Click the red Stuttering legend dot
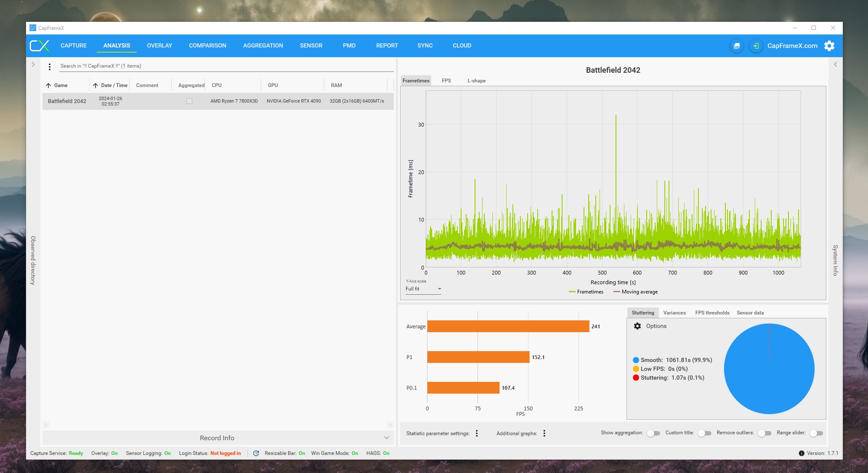This screenshot has width=868, height=473. (x=636, y=378)
